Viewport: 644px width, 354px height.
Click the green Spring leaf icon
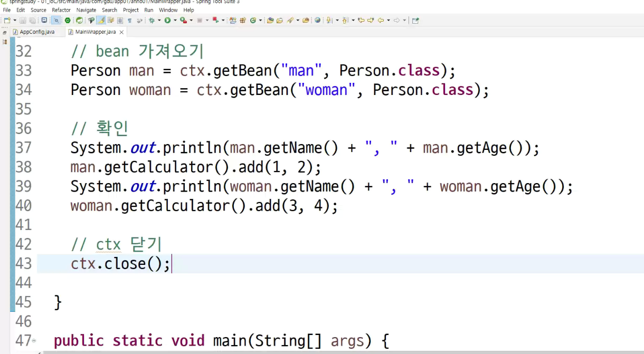point(79,21)
